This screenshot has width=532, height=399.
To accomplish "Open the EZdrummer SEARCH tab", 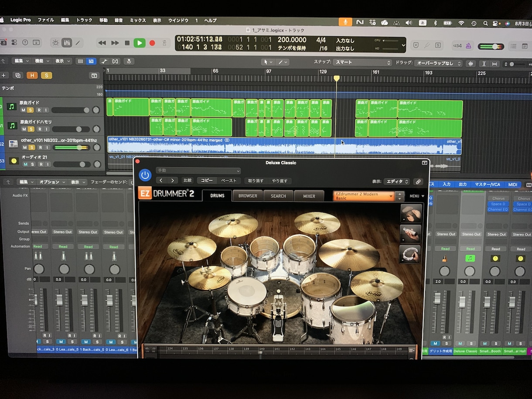I will (278, 196).
